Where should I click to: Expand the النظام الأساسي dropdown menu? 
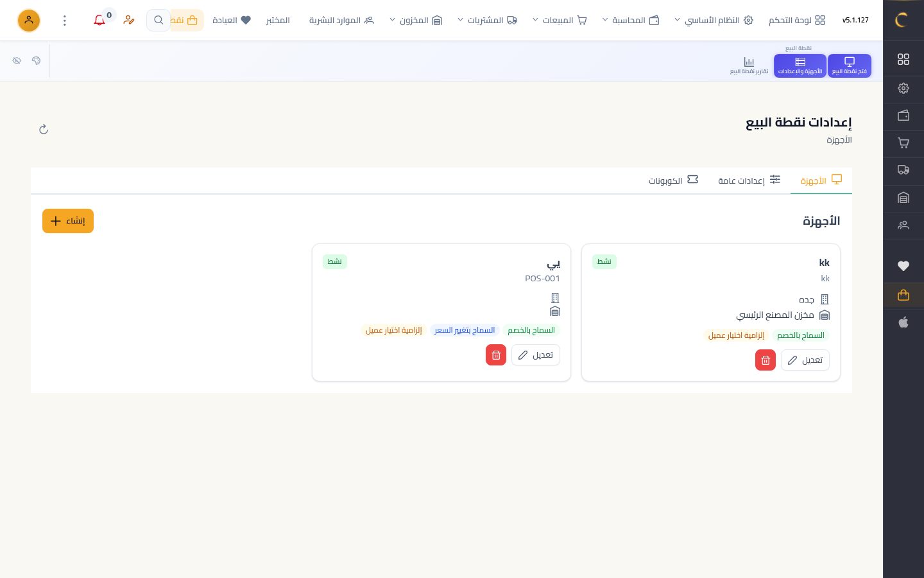(713, 21)
